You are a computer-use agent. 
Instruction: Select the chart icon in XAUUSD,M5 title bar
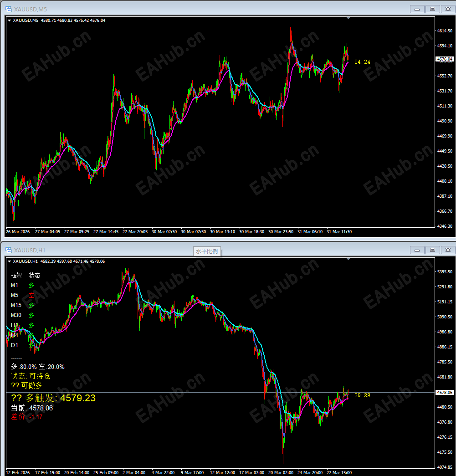[8, 9]
